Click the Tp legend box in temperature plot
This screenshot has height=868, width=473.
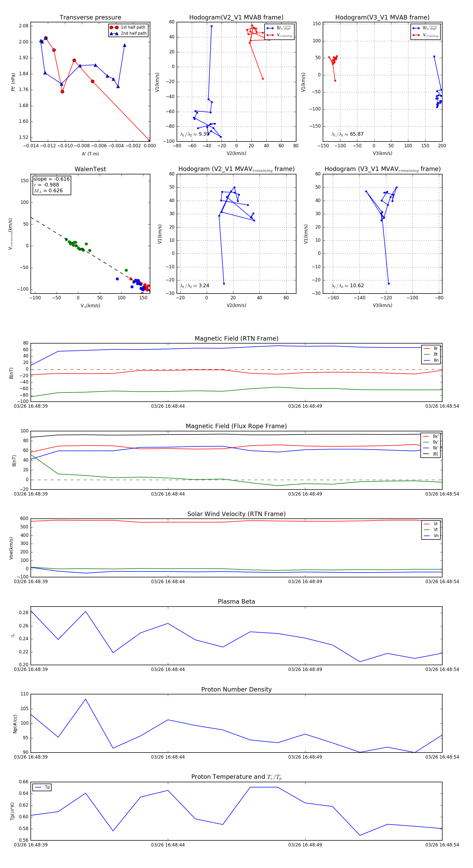pyautogui.click(x=42, y=787)
